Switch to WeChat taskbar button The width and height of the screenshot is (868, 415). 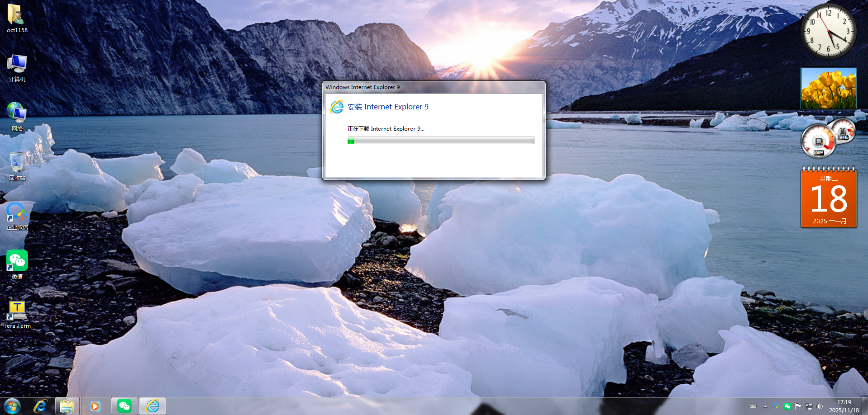pyautogui.click(x=124, y=406)
